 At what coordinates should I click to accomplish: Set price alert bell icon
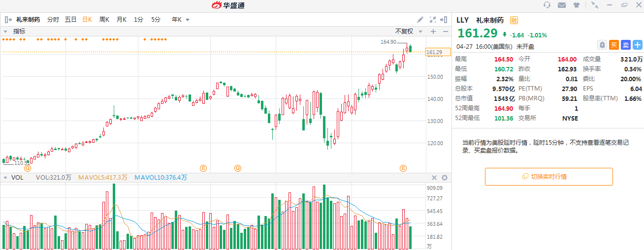(602, 45)
